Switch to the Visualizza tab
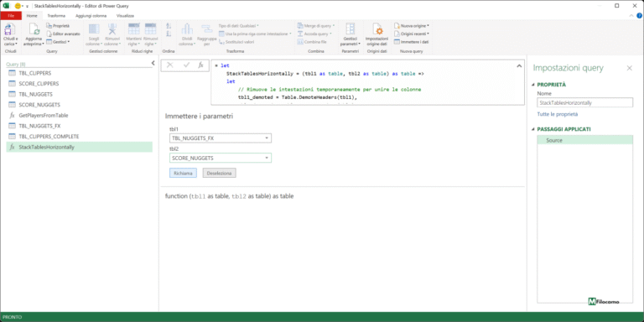Screen dimensions: 644x322 coord(125,16)
